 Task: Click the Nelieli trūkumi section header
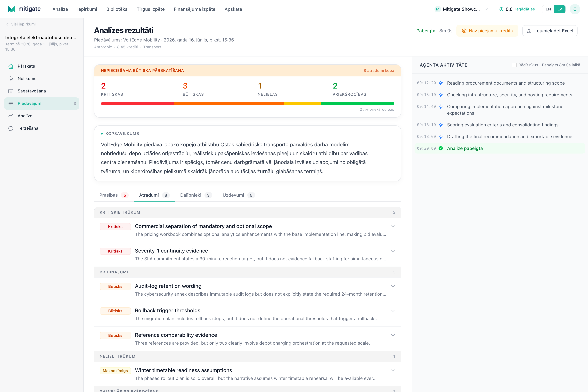(x=247, y=356)
